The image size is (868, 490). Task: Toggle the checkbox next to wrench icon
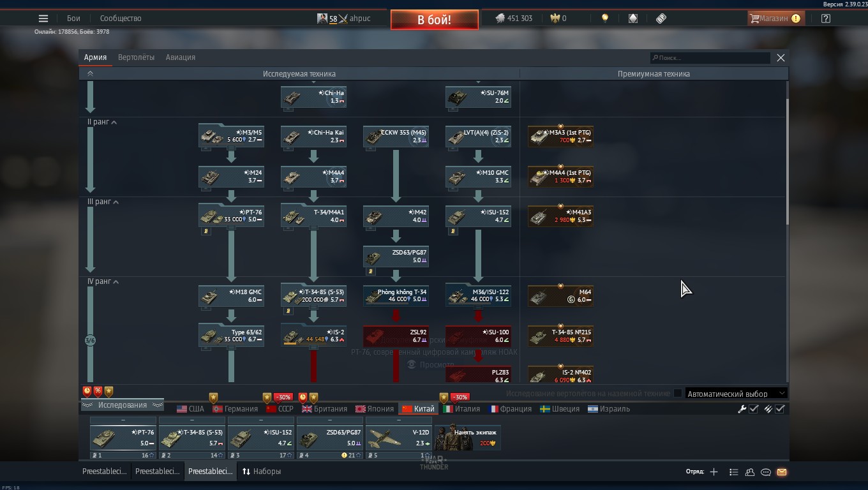pos(754,409)
